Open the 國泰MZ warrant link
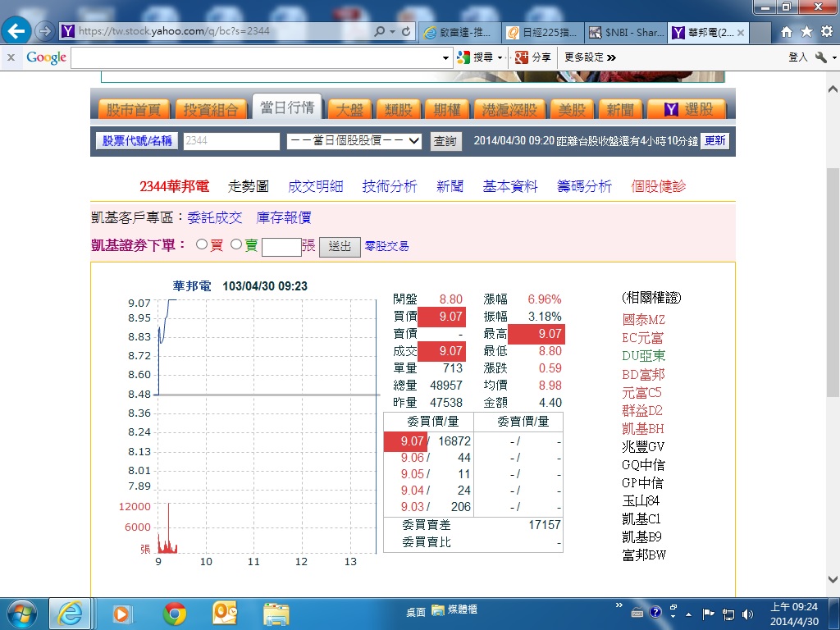 (643, 320)
